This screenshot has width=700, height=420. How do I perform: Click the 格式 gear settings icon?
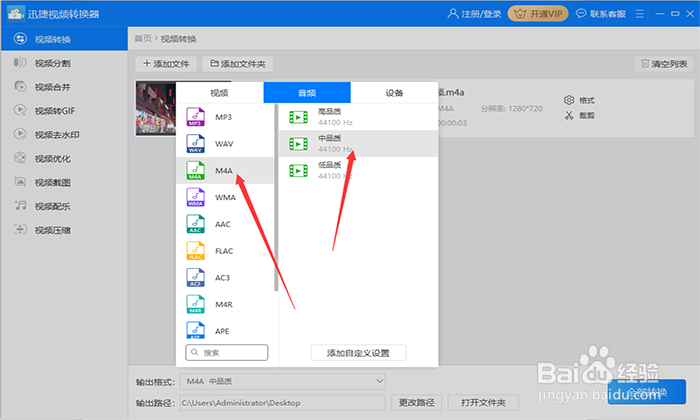tap(569, 100)
